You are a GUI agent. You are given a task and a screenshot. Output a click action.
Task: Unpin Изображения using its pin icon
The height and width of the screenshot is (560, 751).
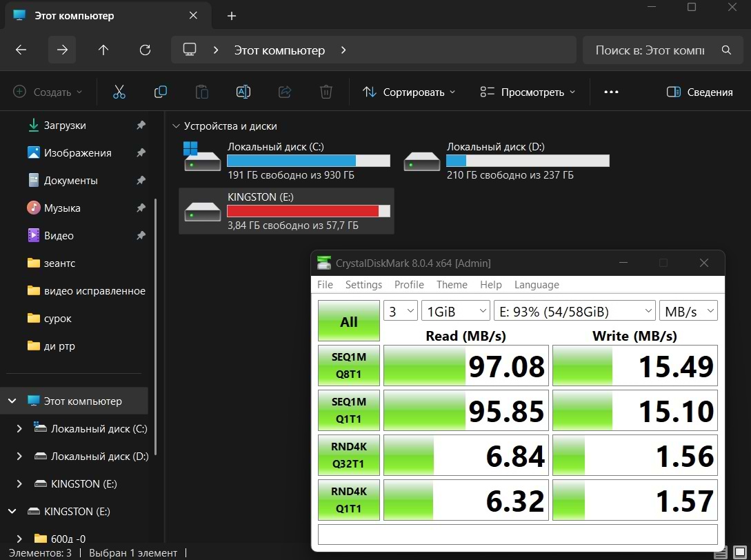141,153
